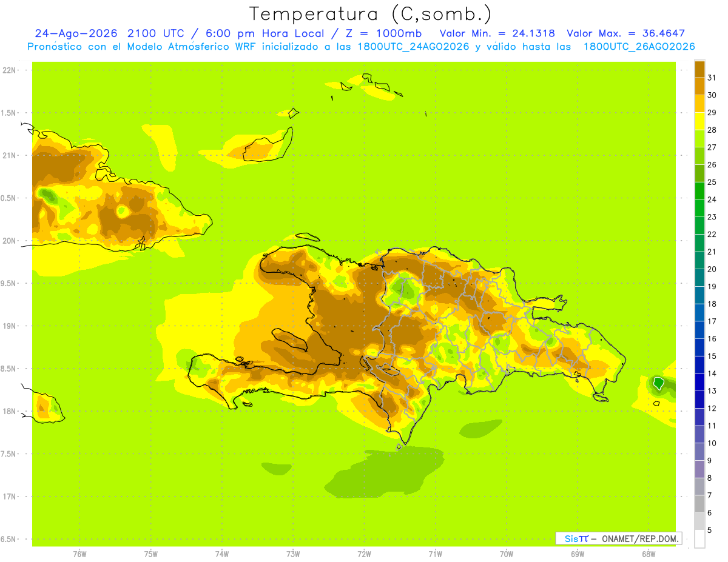Click the dark brown swatch above 31
This screenshot has height=562, width=728.
(x=699, y=69)
